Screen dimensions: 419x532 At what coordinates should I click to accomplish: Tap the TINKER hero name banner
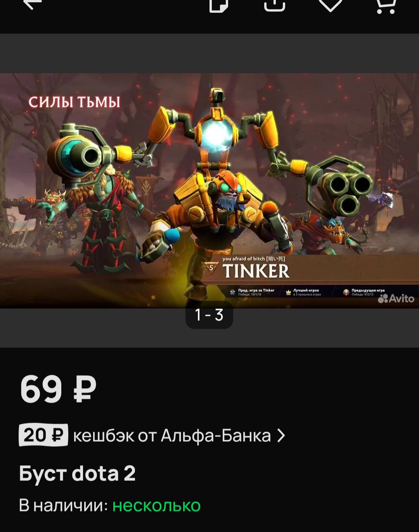click(256, 271)
